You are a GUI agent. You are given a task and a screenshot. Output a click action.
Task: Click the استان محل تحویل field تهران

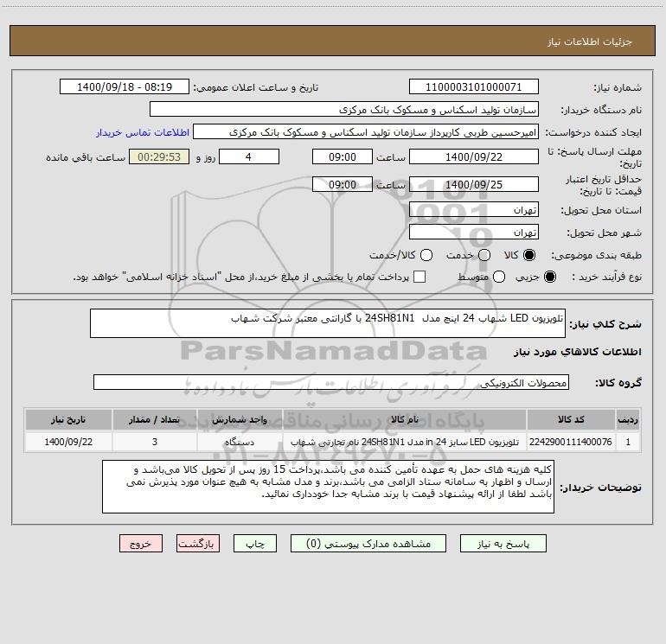[474, 209]
